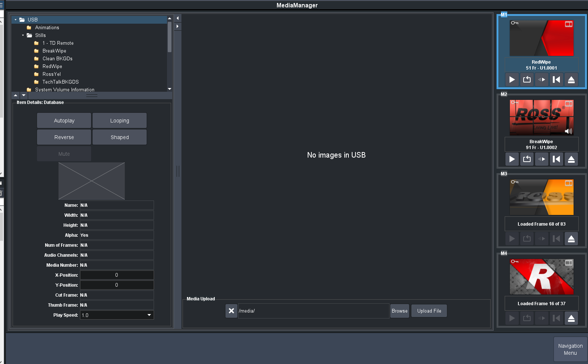Click the Y-Position input field
This screenshot has width=588, height=364.
click(x=117, y=285)
